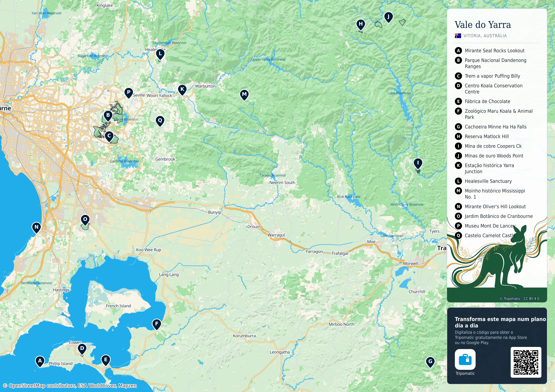
Task: Click the Warragul town label
Action: 276,235
